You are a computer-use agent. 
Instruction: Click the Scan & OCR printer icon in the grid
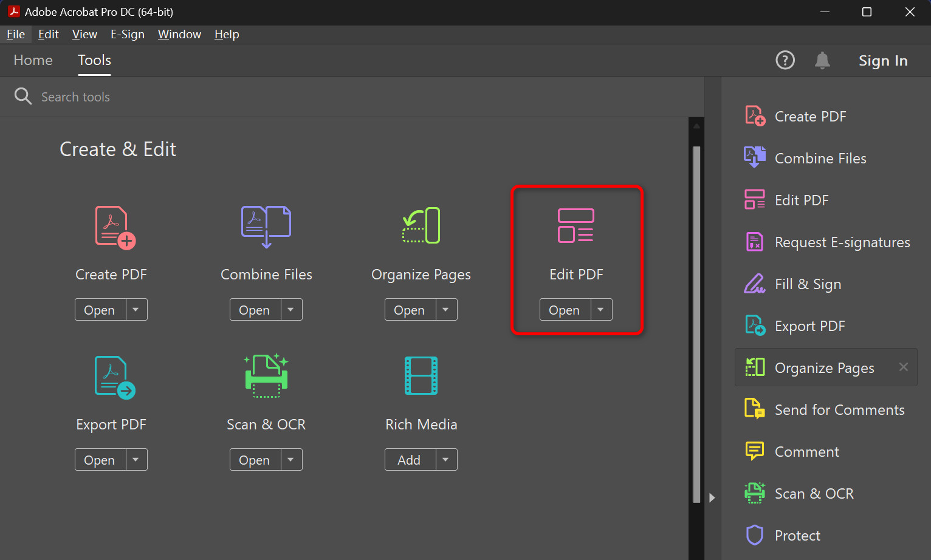pos(266,375)
